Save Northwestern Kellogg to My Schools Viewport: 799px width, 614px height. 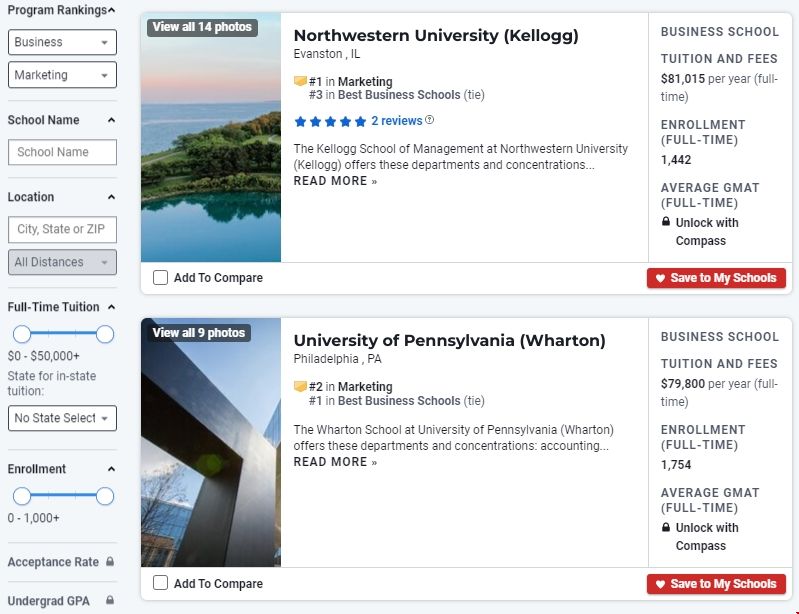point(716,278)
